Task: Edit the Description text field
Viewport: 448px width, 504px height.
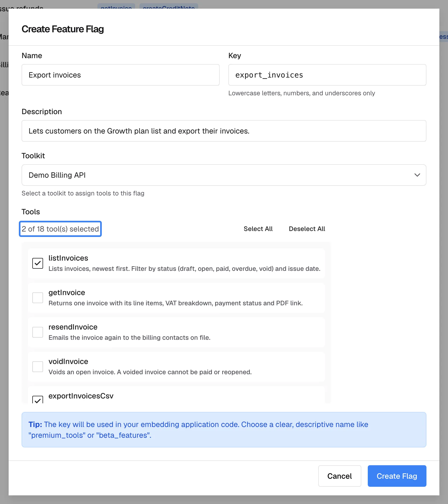Action: click(224, 131)
